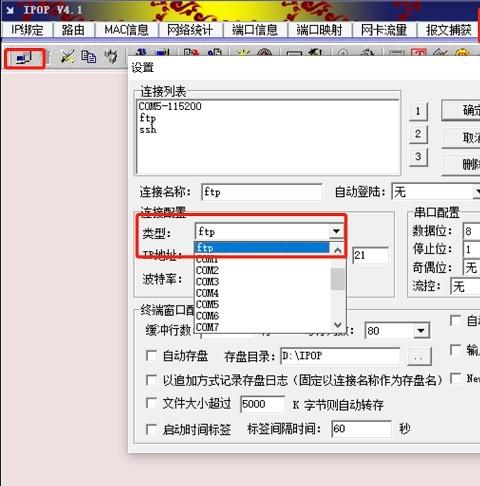The height and width of the screenshot is (486, 480).
Task: Enable 以追加方式记录存盘日志 checkbox
Action: click(152, 380)
